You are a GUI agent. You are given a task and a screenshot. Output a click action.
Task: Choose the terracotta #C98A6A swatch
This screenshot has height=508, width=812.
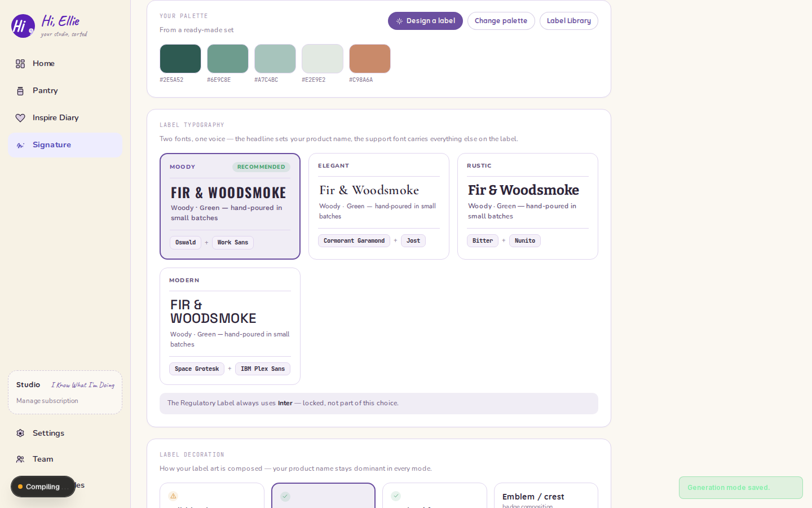click(x=370, y=59)
